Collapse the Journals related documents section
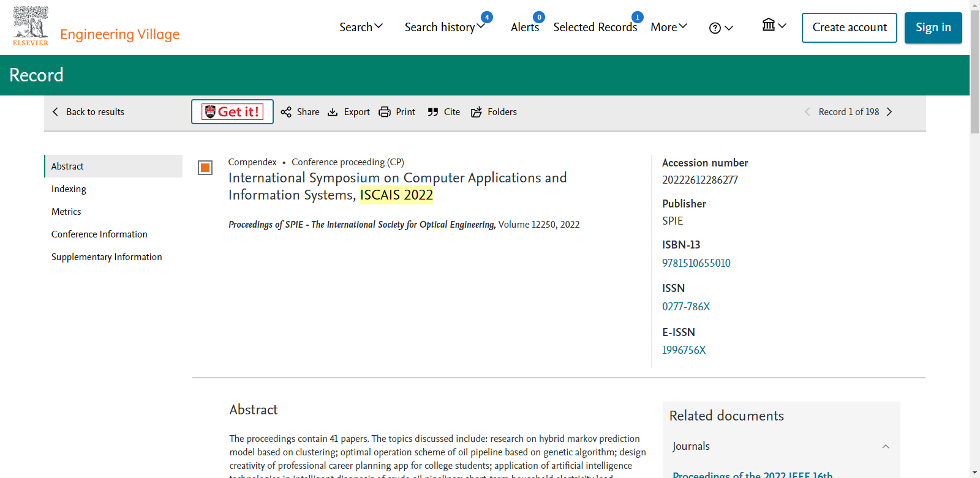 pos(886,447)
